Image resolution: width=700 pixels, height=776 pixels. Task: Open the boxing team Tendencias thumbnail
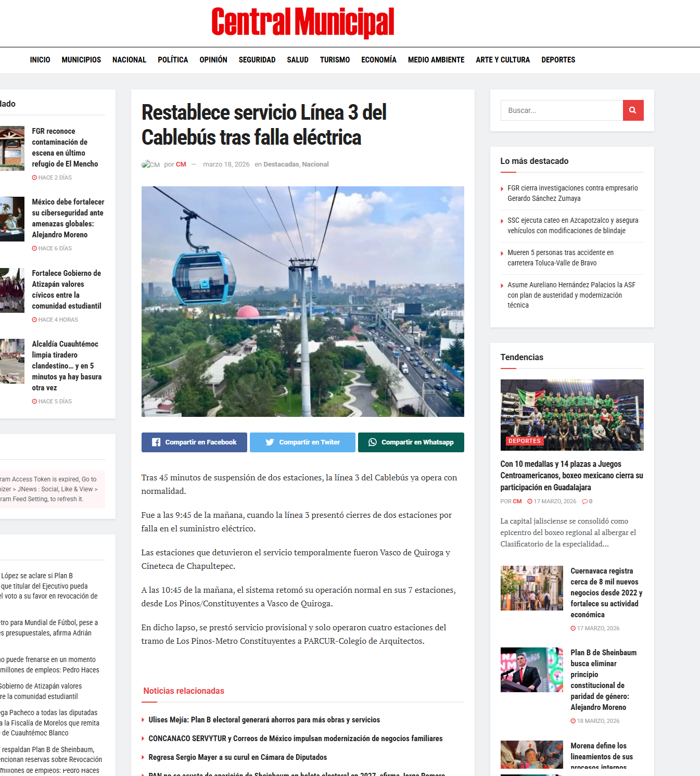(572, 415)
